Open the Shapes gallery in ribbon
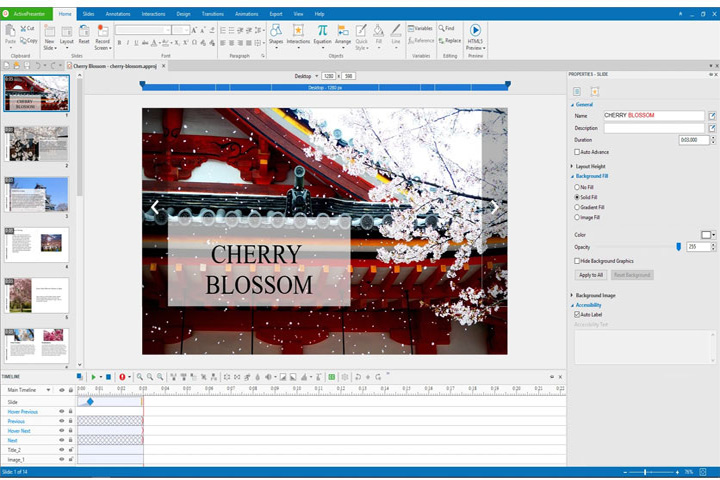 coord(276,31)
